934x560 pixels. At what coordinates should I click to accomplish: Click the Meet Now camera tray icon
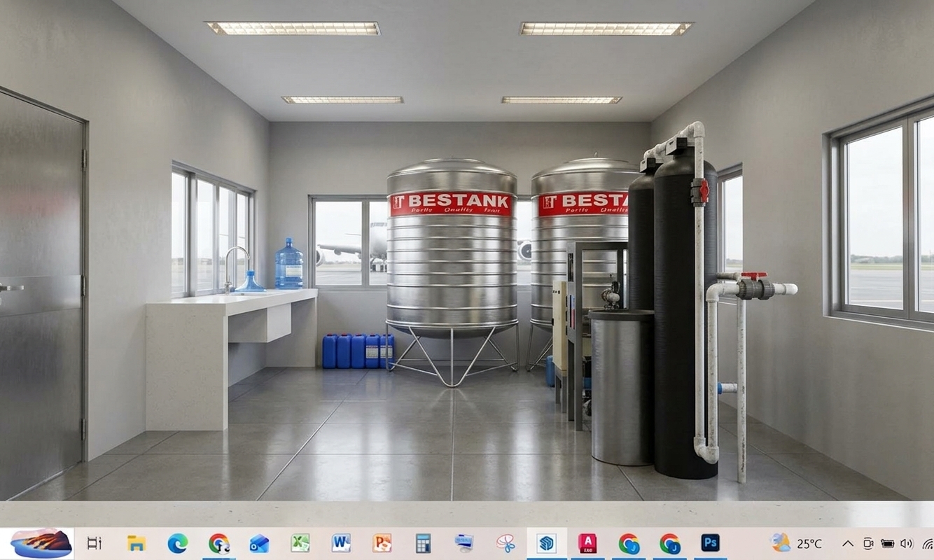pyautogui.click(x=868, y=544)
